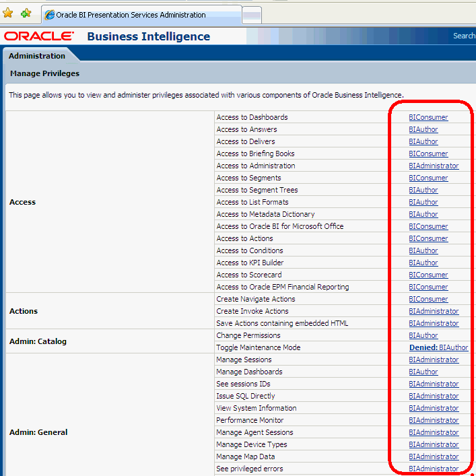
Task: Open BIAdministrator link for Issue SQL Directly
Action: [434, 396]
